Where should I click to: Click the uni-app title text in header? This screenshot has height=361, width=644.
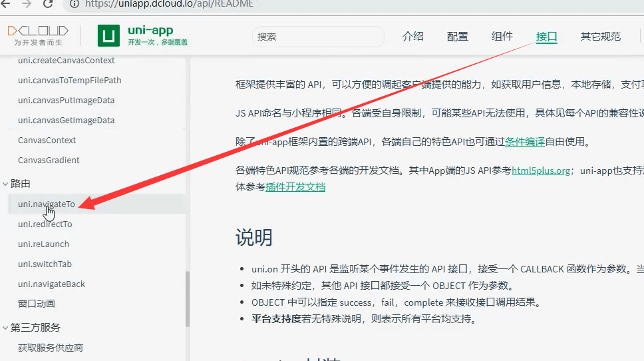(150, 30)
